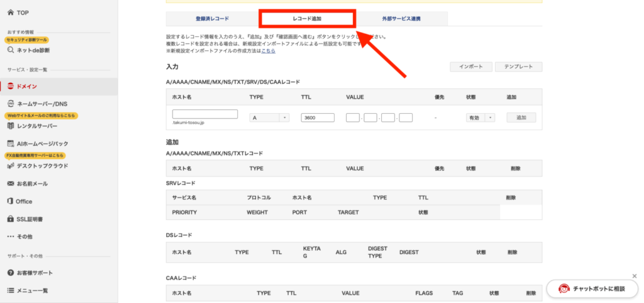The image size is (644, 303).
Task: Expand the 状態 dropdown showing 有効
Action: (480, 118)
